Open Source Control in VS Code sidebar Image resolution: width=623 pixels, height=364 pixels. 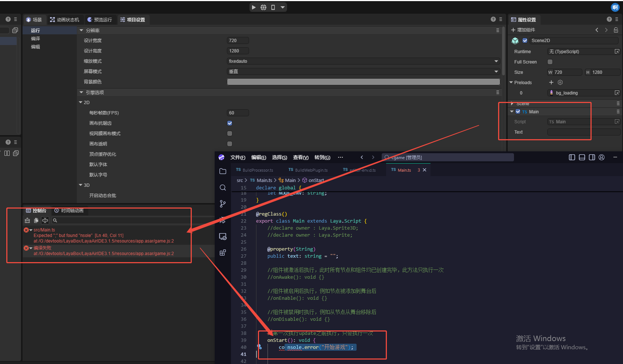[x=222, y=204]
